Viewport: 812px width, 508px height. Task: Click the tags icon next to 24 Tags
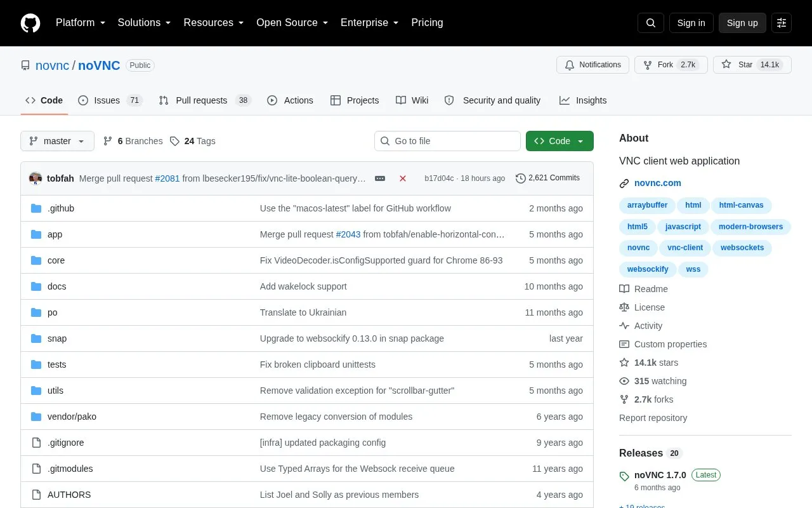[x=174, y=141]
